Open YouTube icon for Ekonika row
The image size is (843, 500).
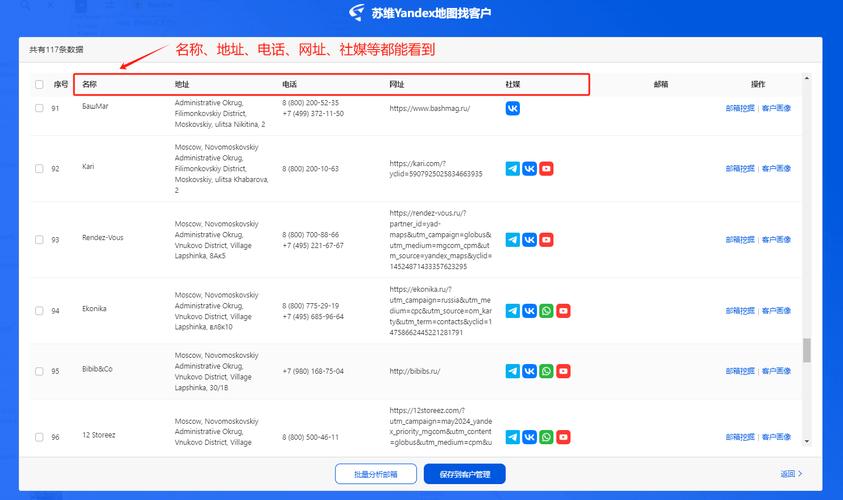point(563,311)
